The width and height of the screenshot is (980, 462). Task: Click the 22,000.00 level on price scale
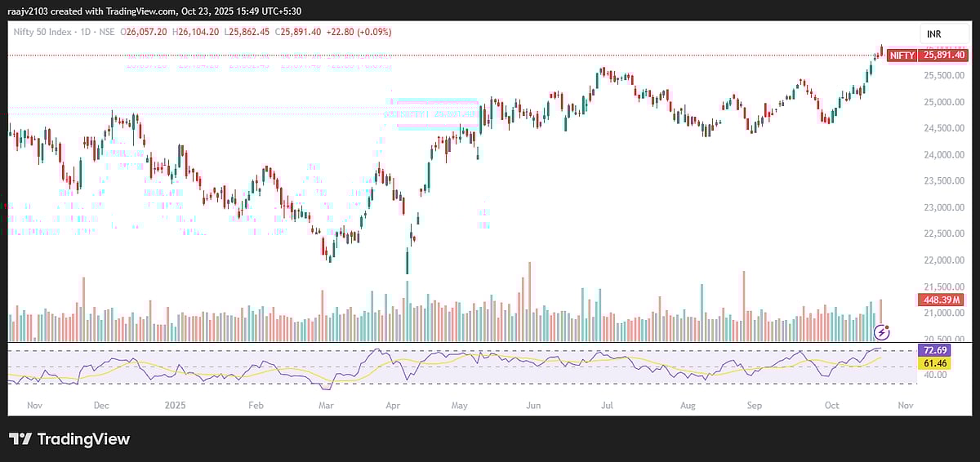[x=940, y=260]
